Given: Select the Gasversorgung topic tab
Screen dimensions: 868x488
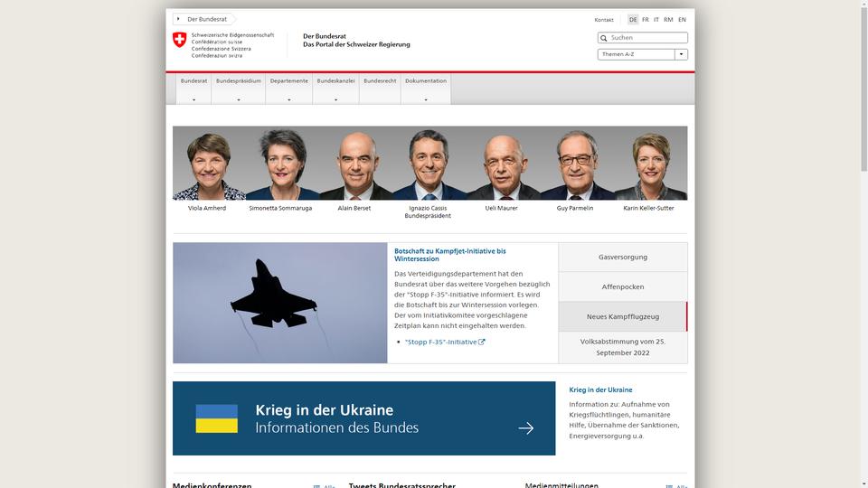Looking at the screenshot, I should coord(623,257).
